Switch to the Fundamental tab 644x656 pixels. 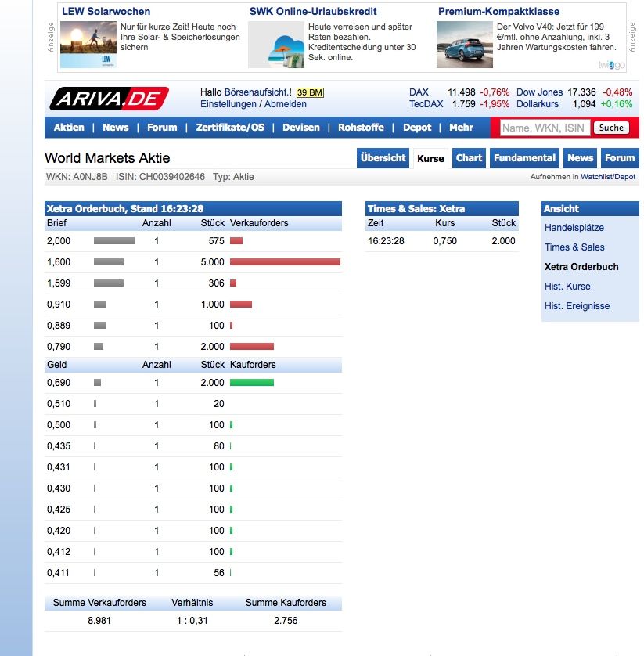pos(524,158)
